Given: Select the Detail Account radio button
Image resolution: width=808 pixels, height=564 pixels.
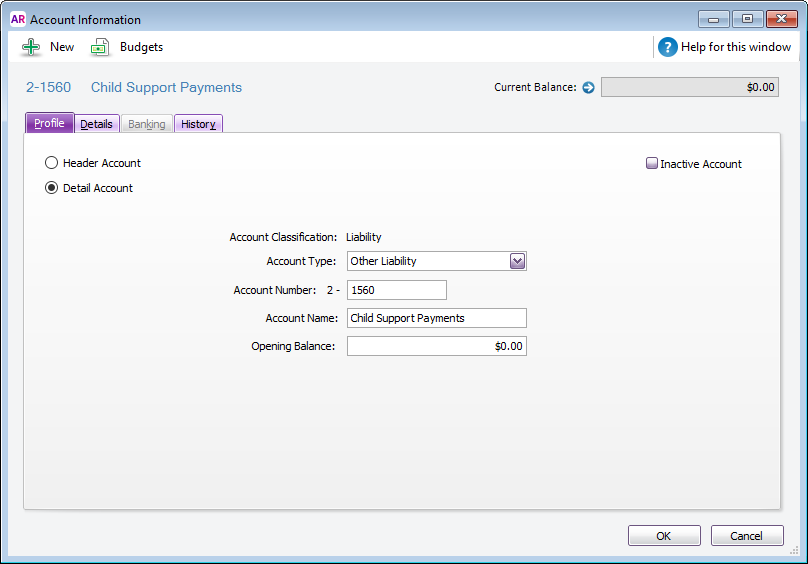Looking at the screenshot, I should click(52, 188).
